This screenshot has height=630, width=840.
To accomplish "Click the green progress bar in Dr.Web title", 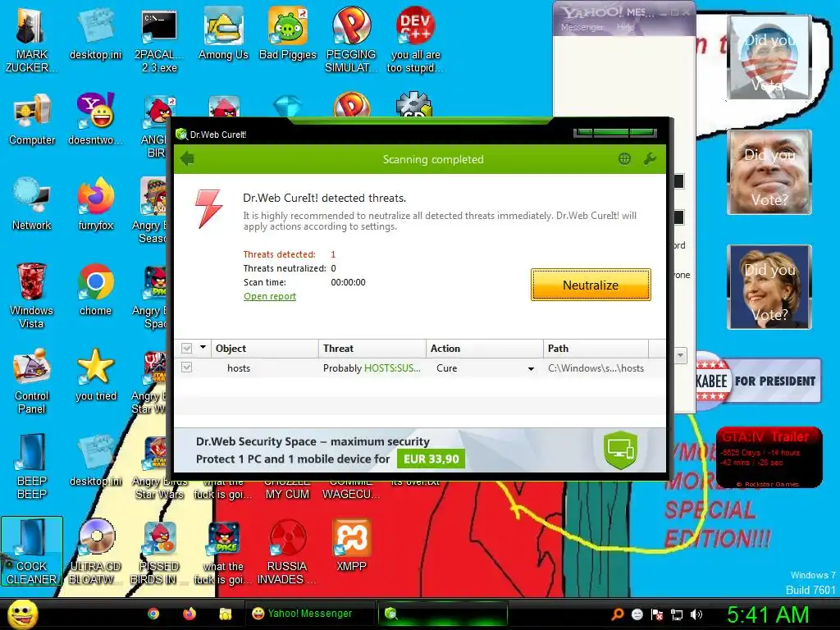I will [615, 132].
